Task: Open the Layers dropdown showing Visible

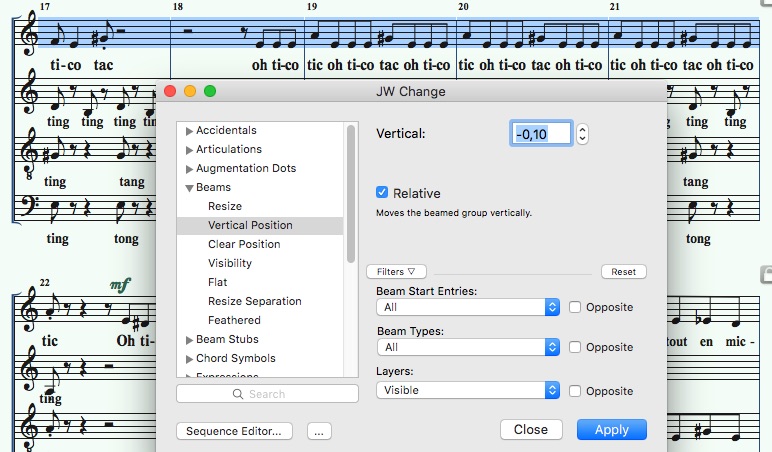Action: click(x=467, y=391)
